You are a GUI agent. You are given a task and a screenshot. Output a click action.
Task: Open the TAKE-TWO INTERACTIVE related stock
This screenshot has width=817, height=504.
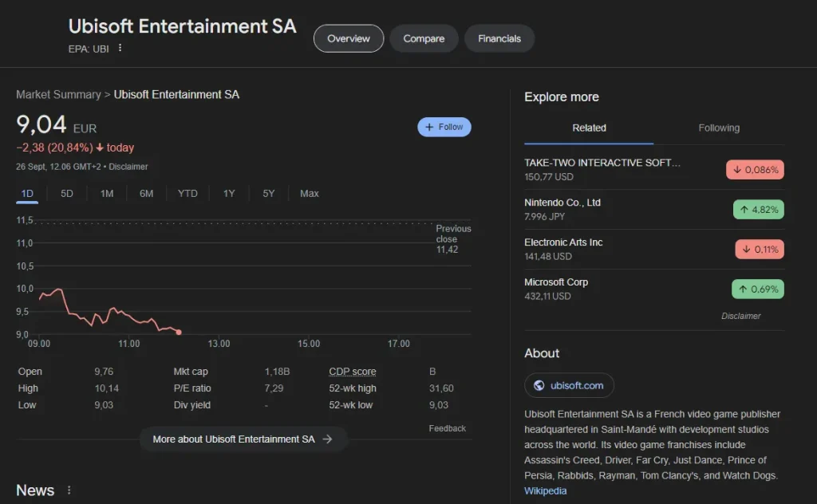[x=602, y=163]
